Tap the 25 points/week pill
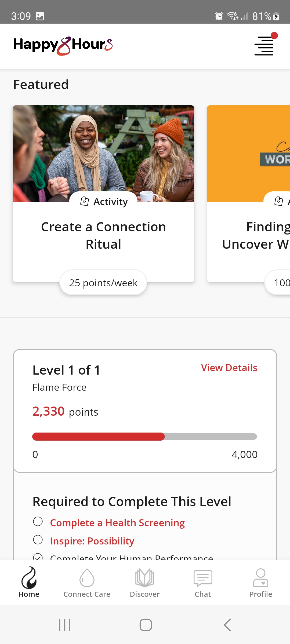The height and width of the screenshot is (644, 290). coord(103,283)
